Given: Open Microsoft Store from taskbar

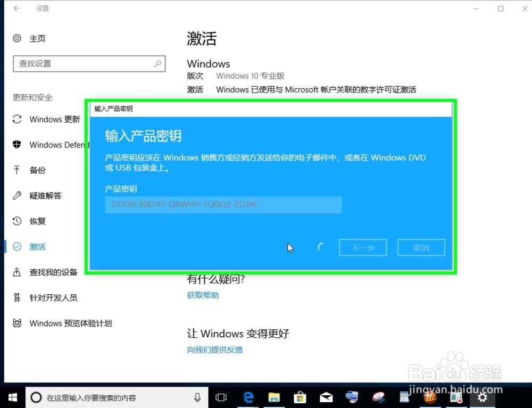Looking at the screenshot, I should point(300,397).
